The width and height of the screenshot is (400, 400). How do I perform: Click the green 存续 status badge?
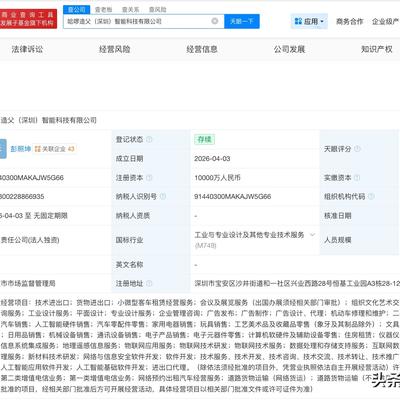(205, 139)
